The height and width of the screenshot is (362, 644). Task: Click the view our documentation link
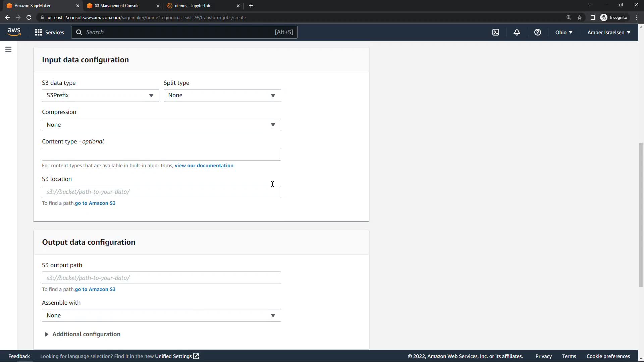click(x=204, y=166)
